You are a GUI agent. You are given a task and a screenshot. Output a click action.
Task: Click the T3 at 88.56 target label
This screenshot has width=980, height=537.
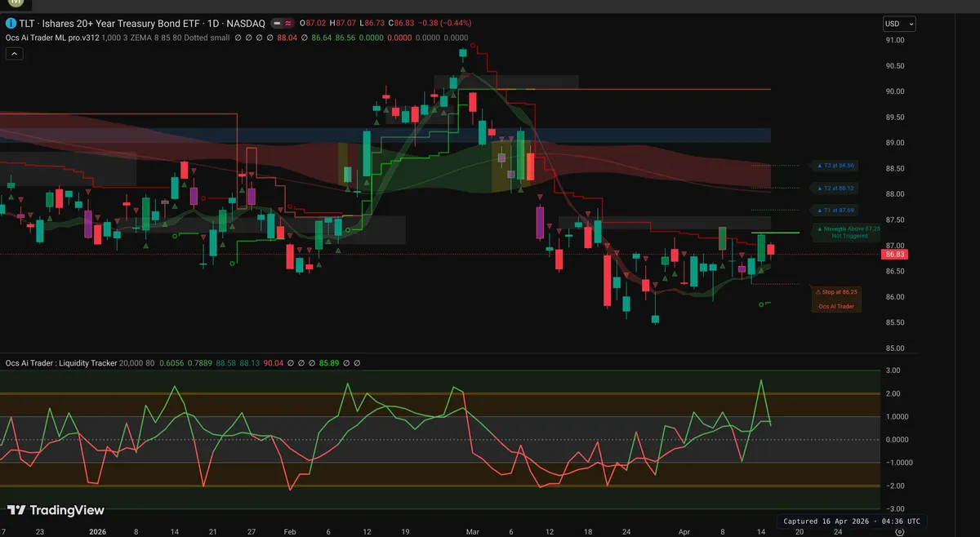coord(835,166)
